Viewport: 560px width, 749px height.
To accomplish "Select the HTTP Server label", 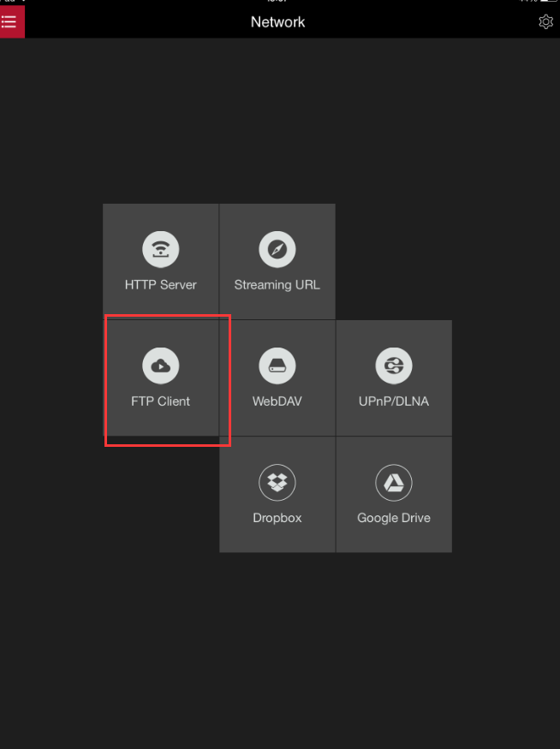I will pyautogui.click(x=161, y=285).
